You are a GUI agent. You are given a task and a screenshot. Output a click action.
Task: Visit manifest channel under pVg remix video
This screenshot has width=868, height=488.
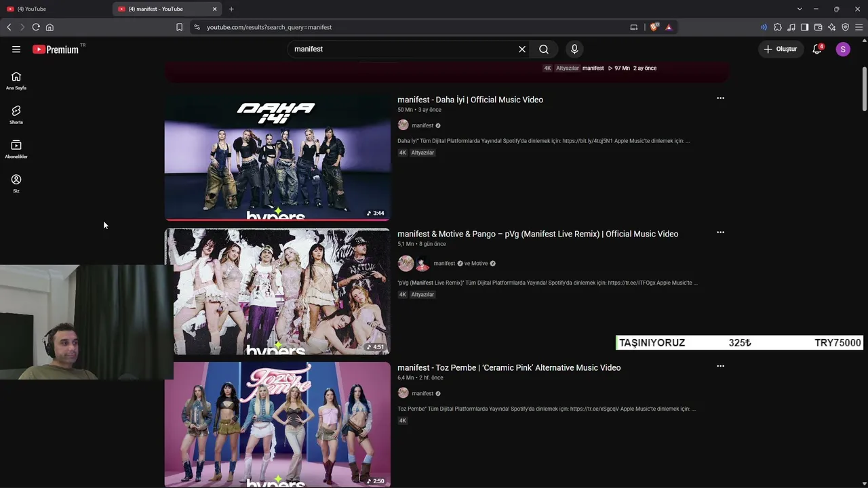tap(444, 263)
